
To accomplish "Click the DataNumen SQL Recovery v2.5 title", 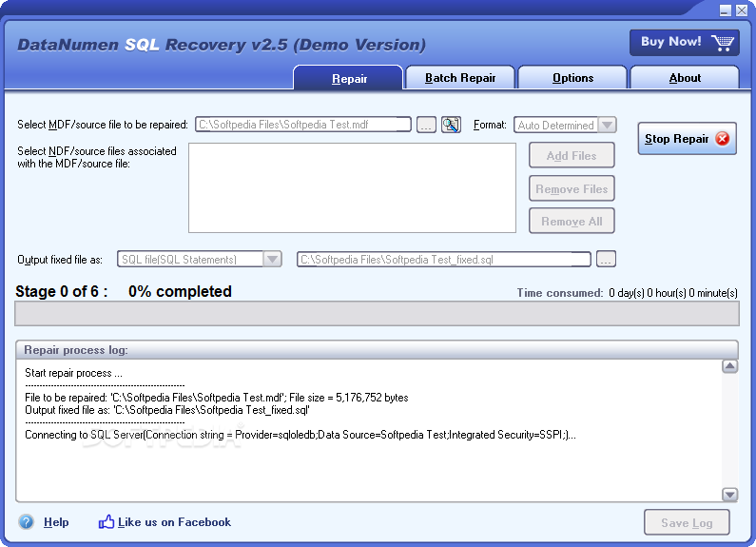I will click(x=222, y=45).
